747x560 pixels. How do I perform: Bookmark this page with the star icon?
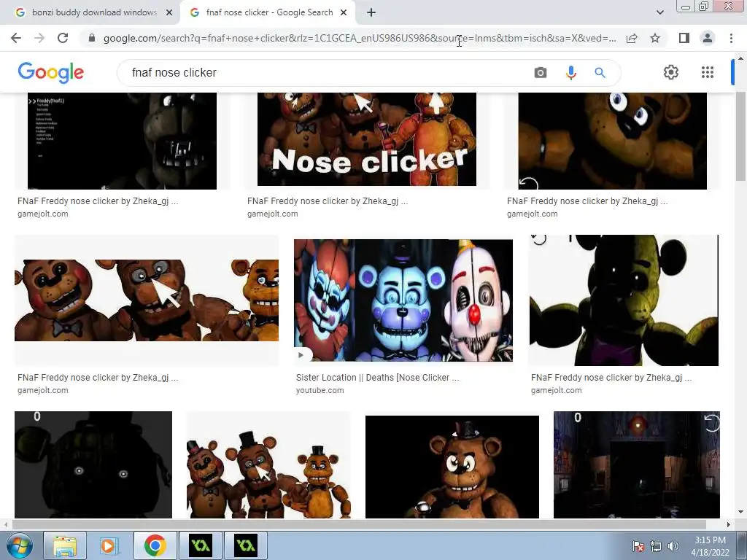click(x=655, y=38)
